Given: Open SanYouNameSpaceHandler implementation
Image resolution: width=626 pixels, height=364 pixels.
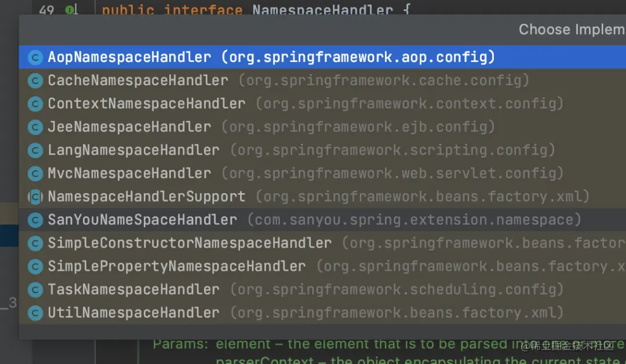Looking at the screenshot, I should pos(322,220).
